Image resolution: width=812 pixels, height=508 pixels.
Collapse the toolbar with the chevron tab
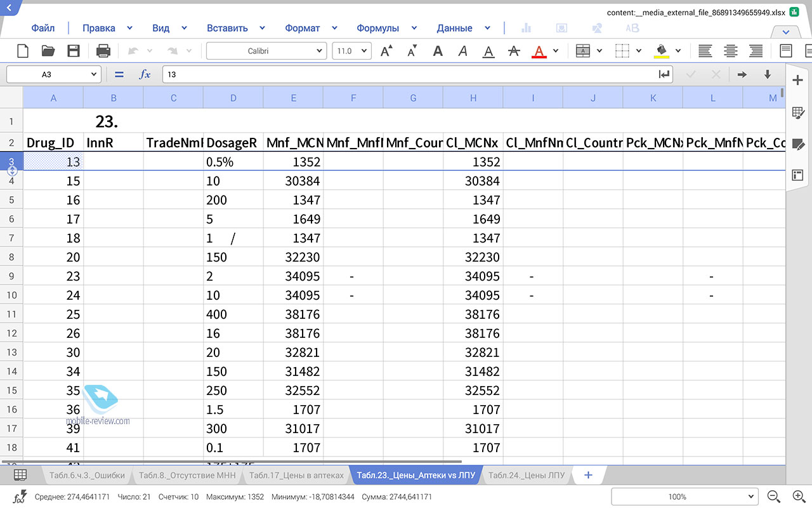786,32
